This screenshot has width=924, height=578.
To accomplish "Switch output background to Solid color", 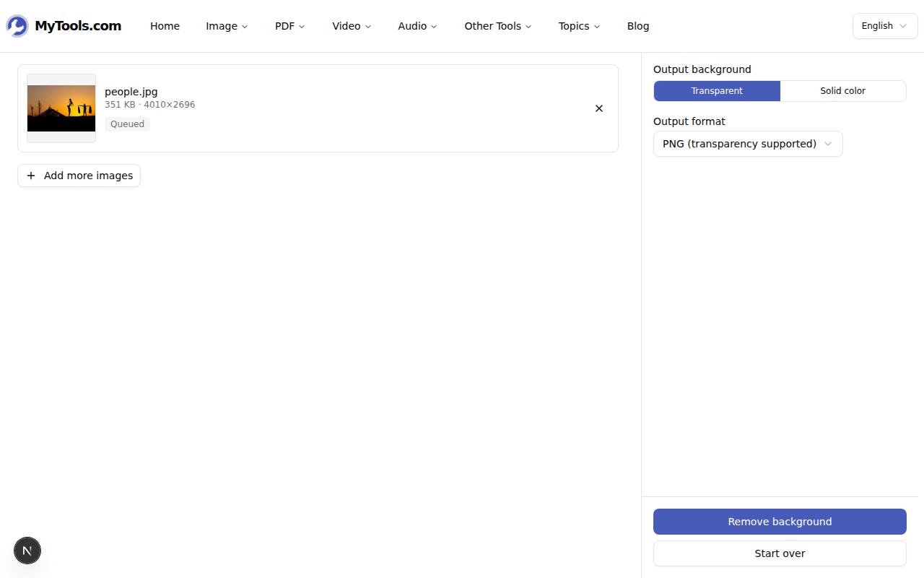I will coord(842,91).
